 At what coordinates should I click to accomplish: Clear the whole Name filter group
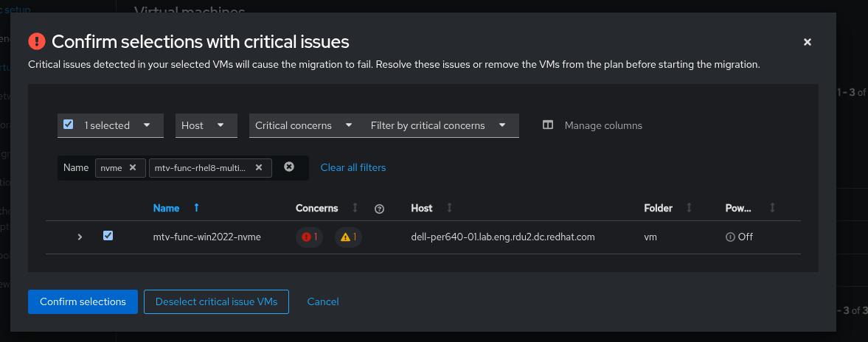(289, 167)
